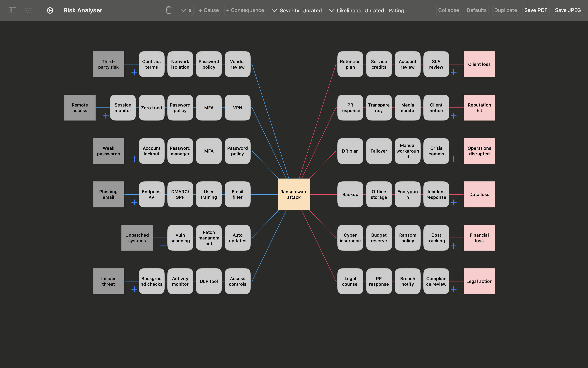Open the 'a' text style dropdown
Viewport: 588px width, 368px height.
[186, 10]
